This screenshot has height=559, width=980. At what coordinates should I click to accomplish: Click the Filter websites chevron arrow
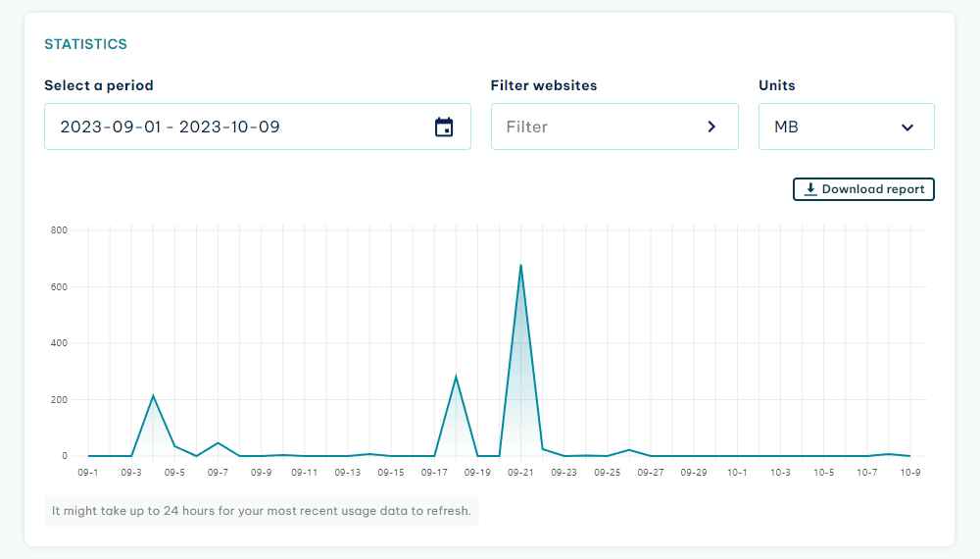pyautogui.click(x=711, y=127)
